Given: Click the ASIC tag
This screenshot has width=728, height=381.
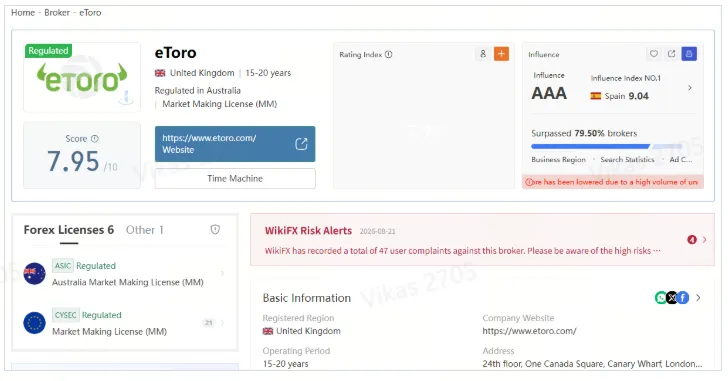Looking at the screenshot, I should coord(63,265).
